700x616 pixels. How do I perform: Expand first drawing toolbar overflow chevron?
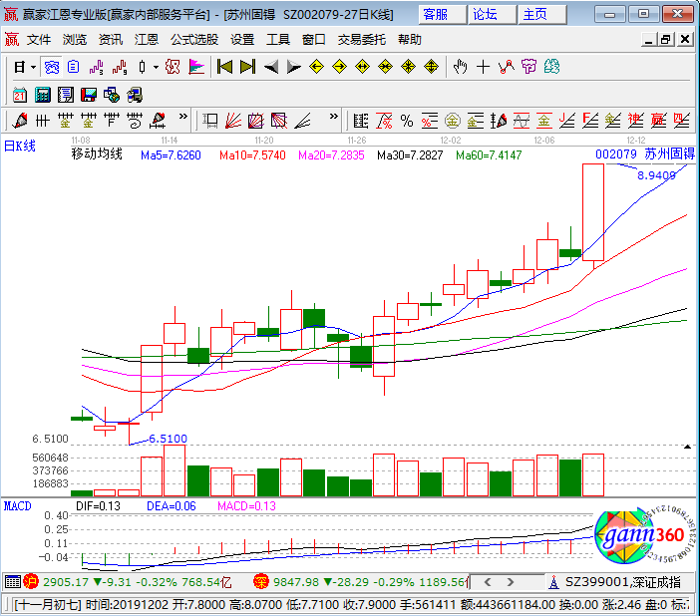tap(183, 117)
